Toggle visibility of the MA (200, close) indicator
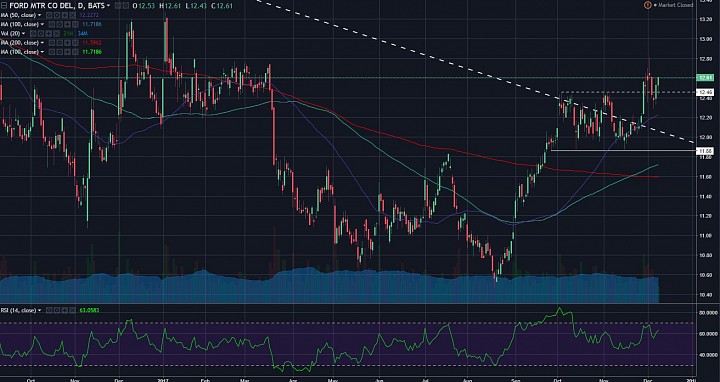The height and width of the screenshot is (382, 720). (51, 43)
